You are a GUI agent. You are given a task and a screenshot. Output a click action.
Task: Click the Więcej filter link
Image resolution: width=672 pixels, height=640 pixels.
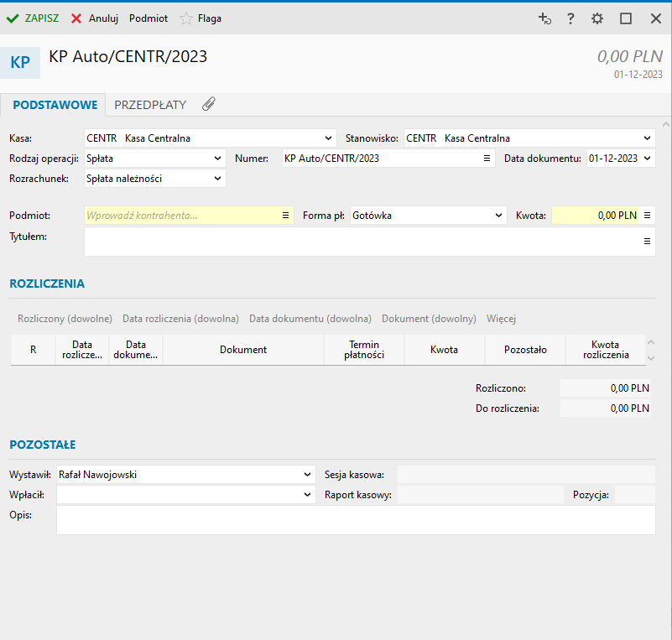[501, 319]
